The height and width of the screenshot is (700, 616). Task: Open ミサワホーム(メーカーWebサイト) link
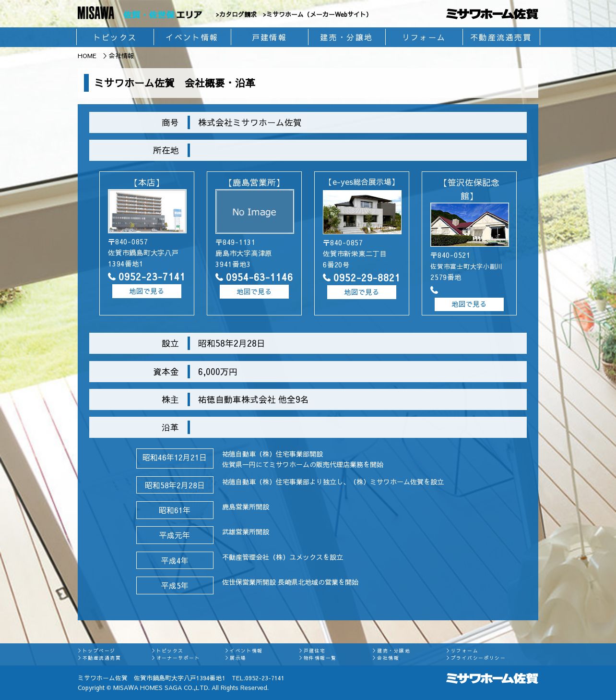317,14
